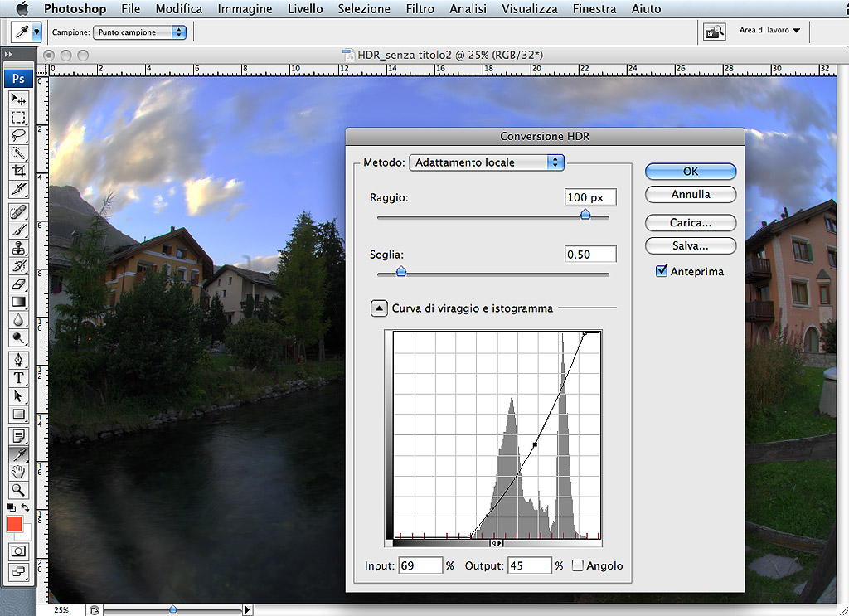849x616 pixels.
Task: Collapse the Curva di viraggio e istogramma section
Action: [378, 308]
